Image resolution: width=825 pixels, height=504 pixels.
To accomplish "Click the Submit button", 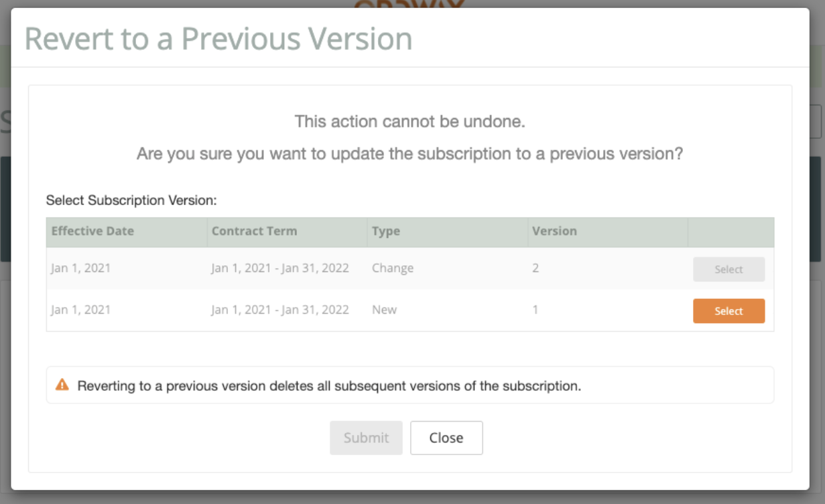I will click(x=366, y=438).
